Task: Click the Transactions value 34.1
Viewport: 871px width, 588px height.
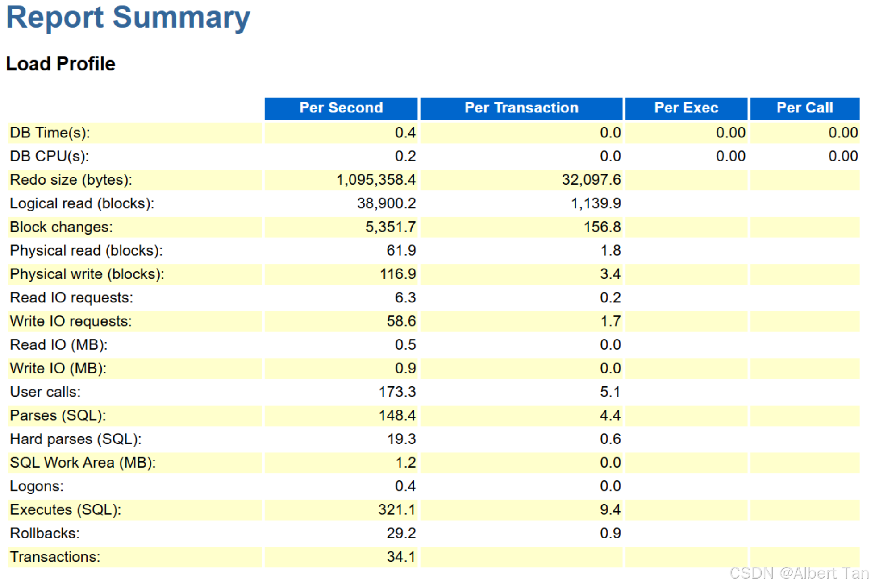Action: click(401, 557)
